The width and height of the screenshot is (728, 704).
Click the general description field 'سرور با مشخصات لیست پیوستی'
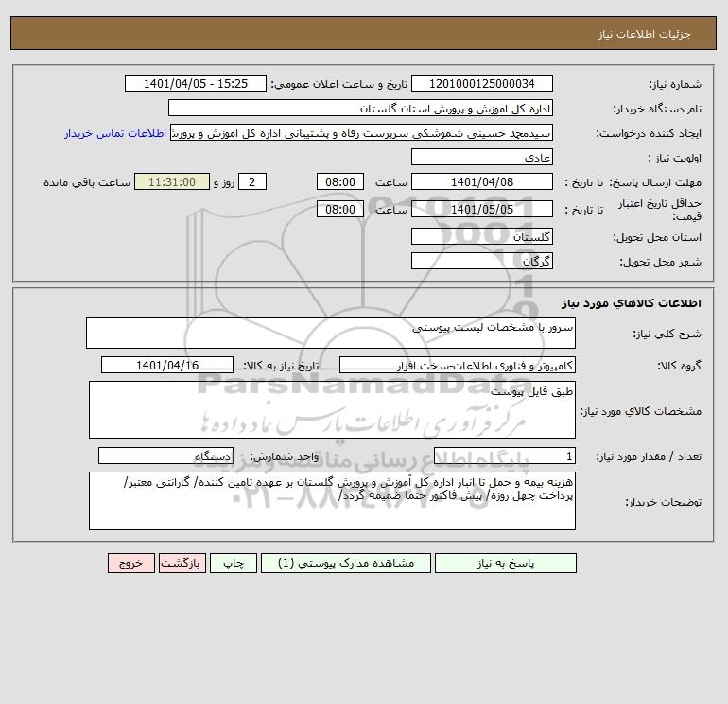331,333
